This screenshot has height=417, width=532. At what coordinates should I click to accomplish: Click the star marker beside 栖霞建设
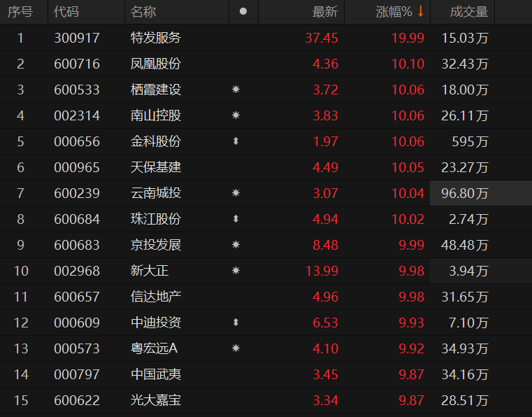click(x=236, y=90)
